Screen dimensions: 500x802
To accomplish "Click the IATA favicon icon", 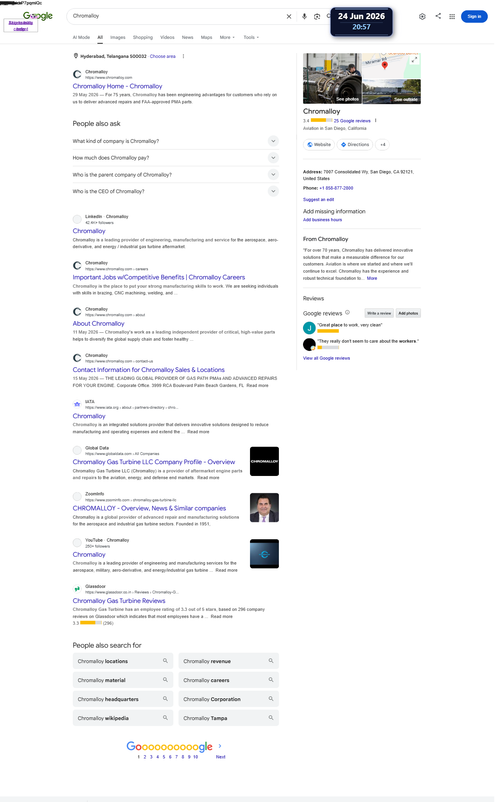I will coord(77,404).
